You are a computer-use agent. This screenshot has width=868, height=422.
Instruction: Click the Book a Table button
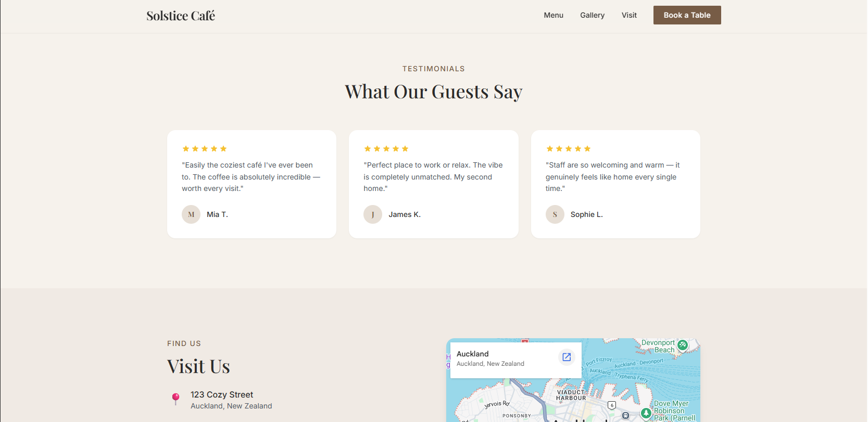click(687, 15)
